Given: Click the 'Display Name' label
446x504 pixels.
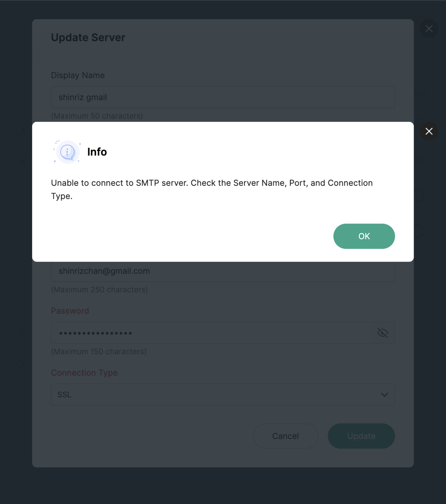Looking at the screenshot, I should coord(78,75).
